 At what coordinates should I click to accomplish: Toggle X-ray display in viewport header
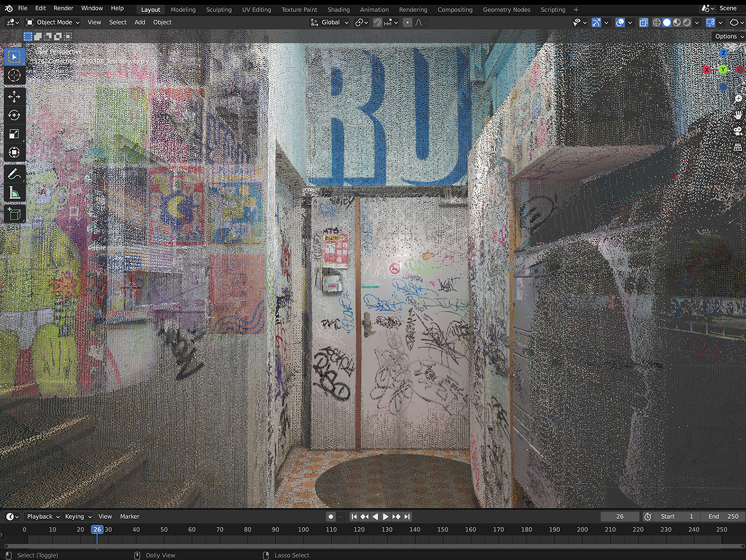coord(643,22)
